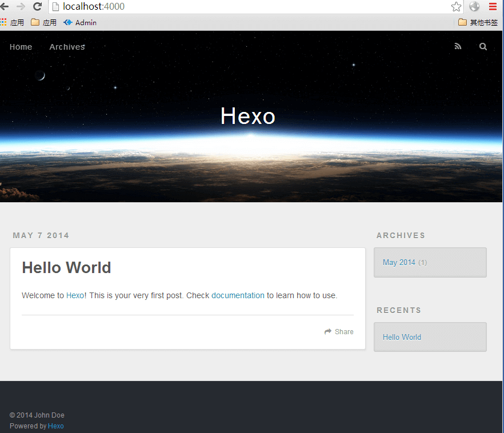504x433 pixels.
Task: Expand the 其他书签 bookmarks folder
Action: [478, 23]
